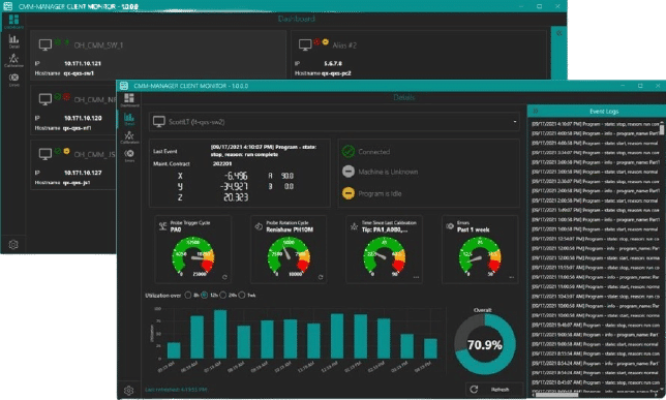Open Detail chart icon in back window sidebar
Image resolution: width=666 pixels, height=400 pixels.
pyautogui.click(x=14, y=41)
